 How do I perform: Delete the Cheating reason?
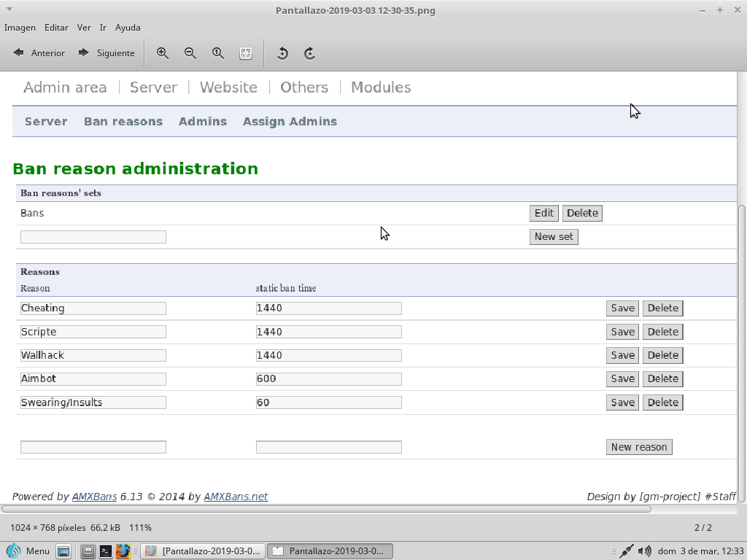[x=662, y=308]
